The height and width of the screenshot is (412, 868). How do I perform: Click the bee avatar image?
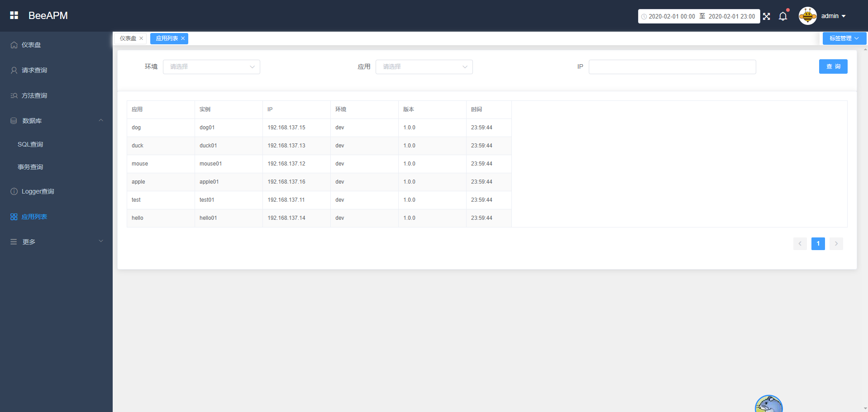tap(808, 16)
